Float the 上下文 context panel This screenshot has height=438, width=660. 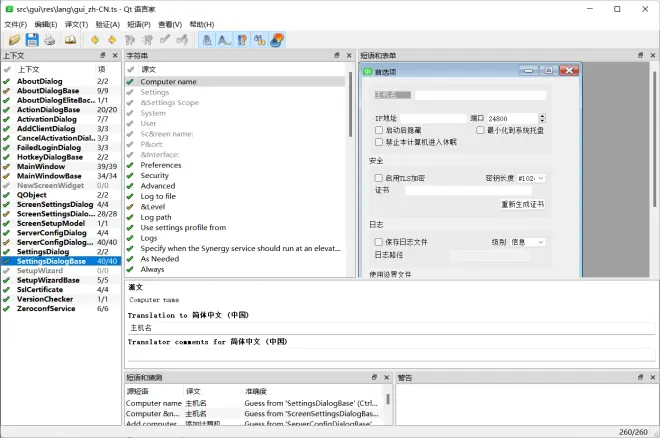point(103,55)
